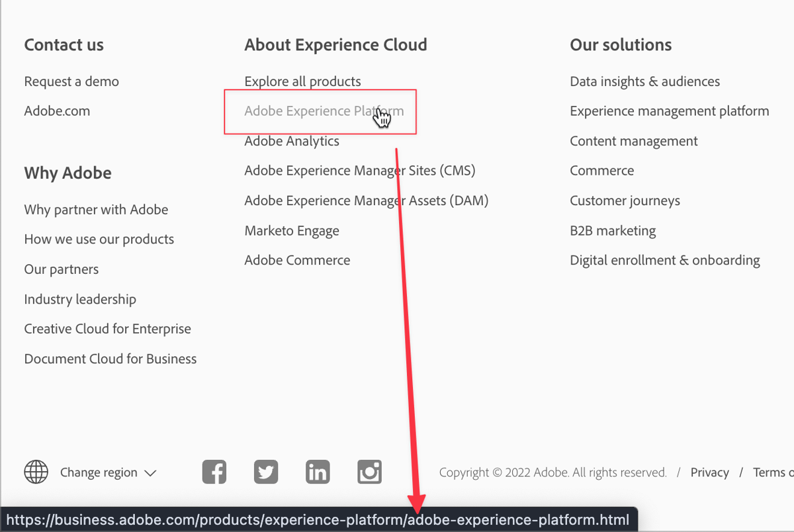Open the Privacy policy
This screenshot has width=794, height=532.
point(709,472)
